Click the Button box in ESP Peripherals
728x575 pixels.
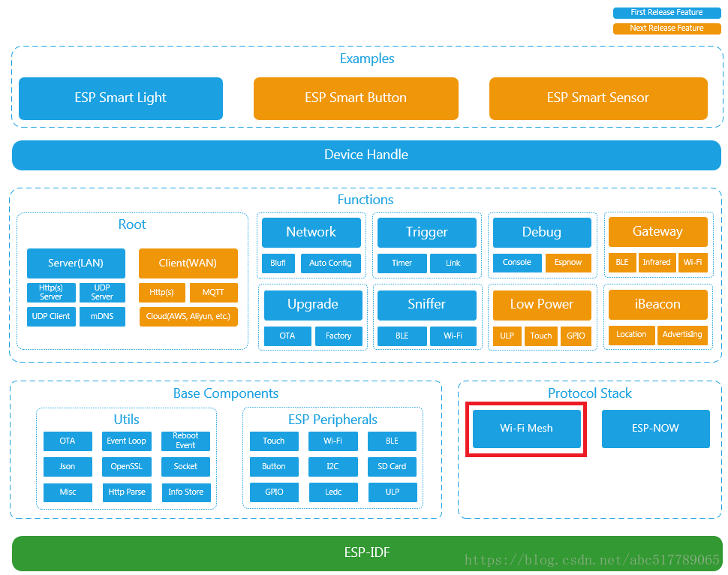click(274, 467)
